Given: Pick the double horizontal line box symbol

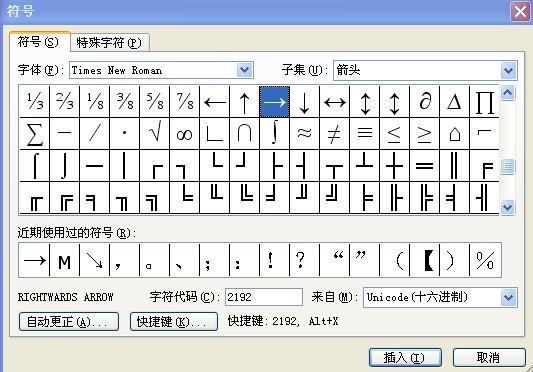Looking at the screenshot, I should click(425, 166).
